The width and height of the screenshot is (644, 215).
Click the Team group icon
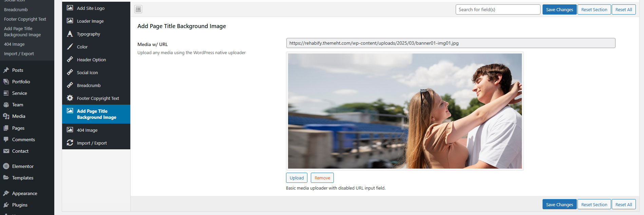click(6, 105)
